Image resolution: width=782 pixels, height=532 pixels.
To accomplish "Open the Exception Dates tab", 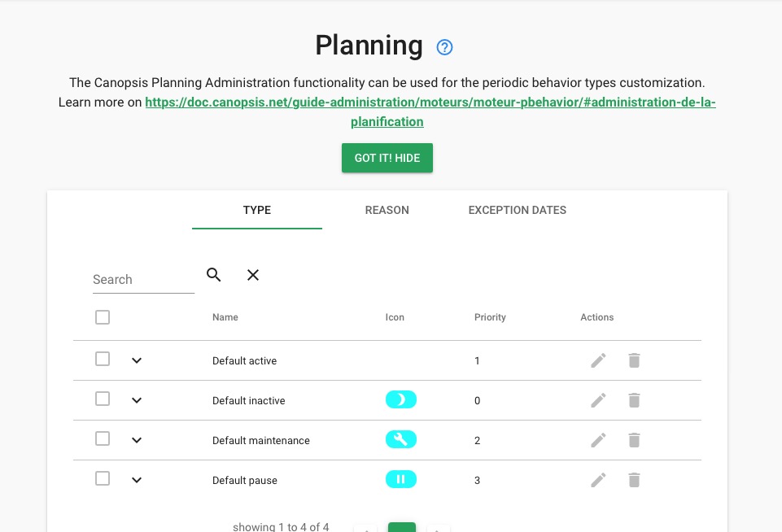I will [517, 210].
